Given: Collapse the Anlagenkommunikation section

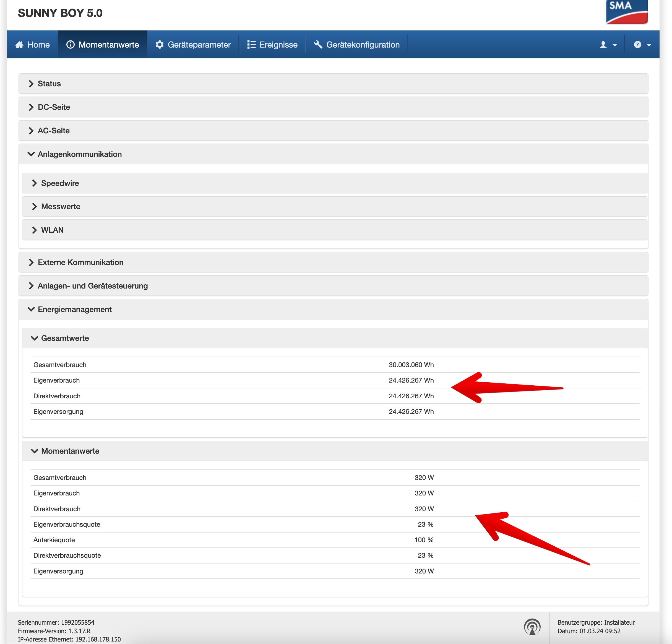Looking at the screenshot, I should [333, 154].
